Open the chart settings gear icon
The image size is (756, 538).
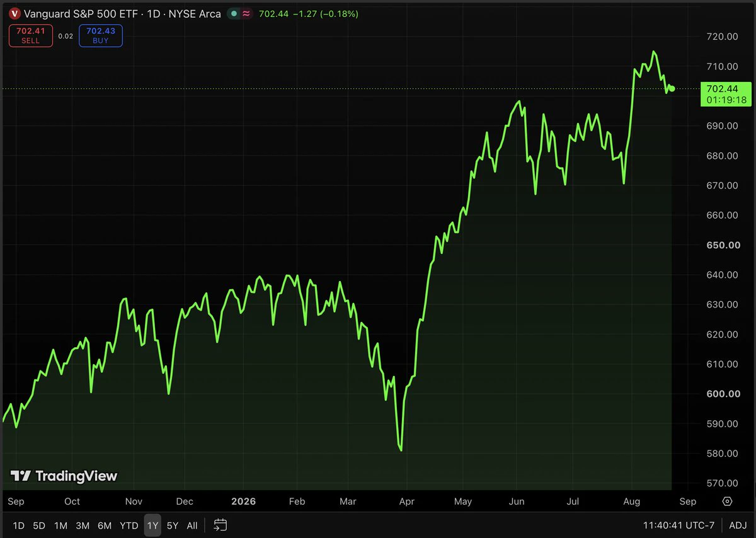[727, 501]
